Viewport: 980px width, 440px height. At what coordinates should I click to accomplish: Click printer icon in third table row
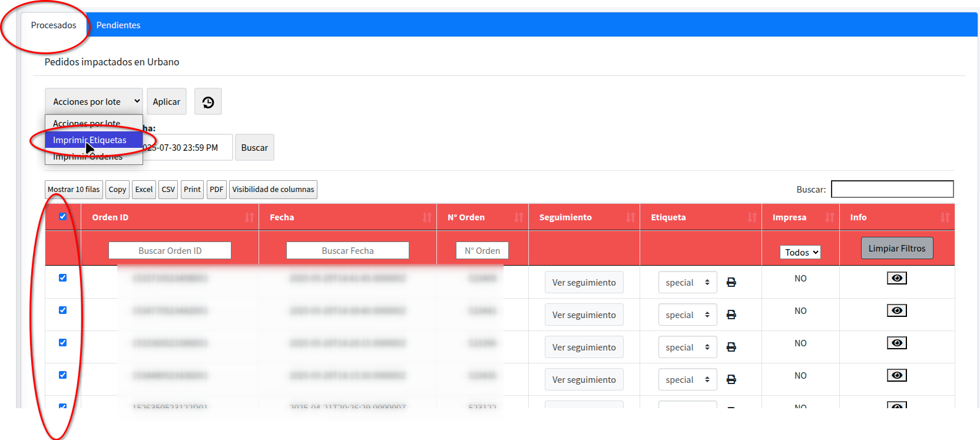tap(731, 348)
